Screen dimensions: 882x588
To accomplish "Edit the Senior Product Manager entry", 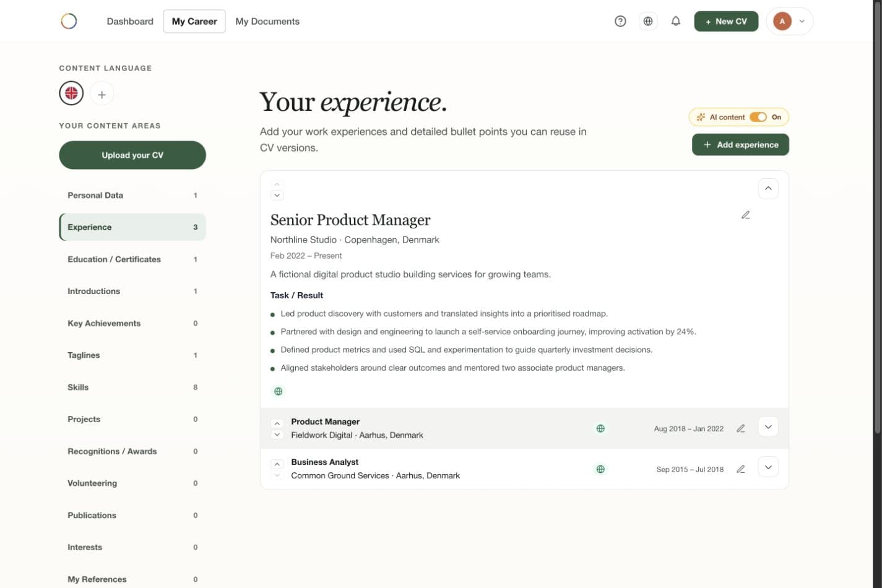I will pyautogui.click(x=745, y=215).
